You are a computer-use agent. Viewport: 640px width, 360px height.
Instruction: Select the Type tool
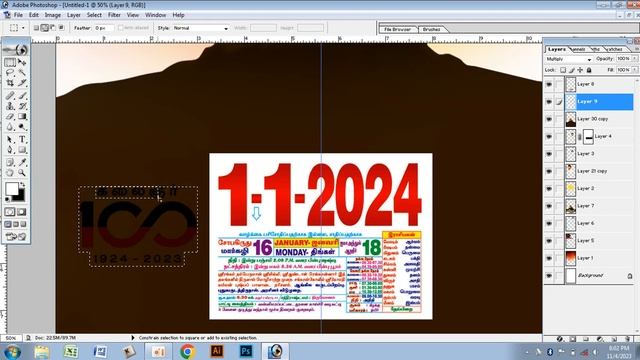click(22, 140)
